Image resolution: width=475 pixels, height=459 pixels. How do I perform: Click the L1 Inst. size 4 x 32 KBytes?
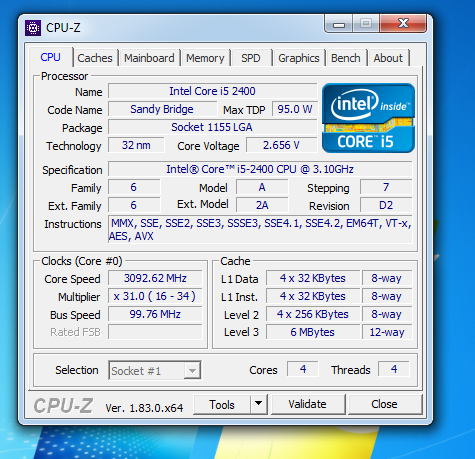(x=313, y=296)
